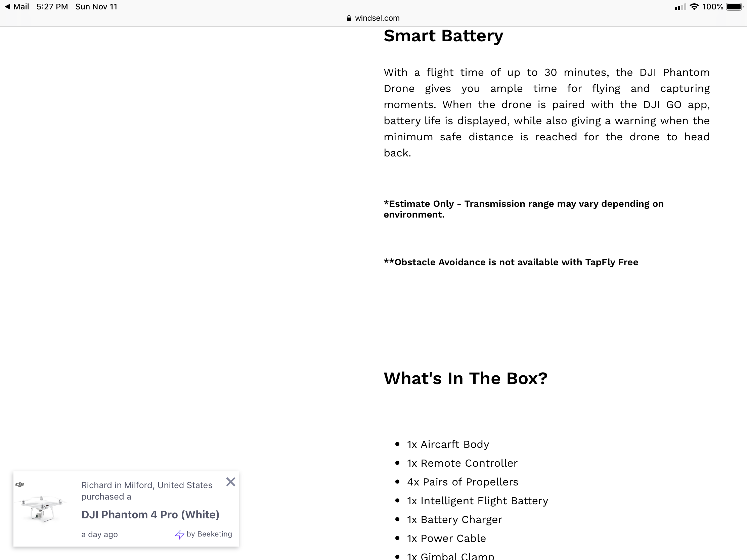The width and height of the screenshot is (747, 560).
Task: Tap the 'Sun Nov 11' date
Action: coord(96,7)
